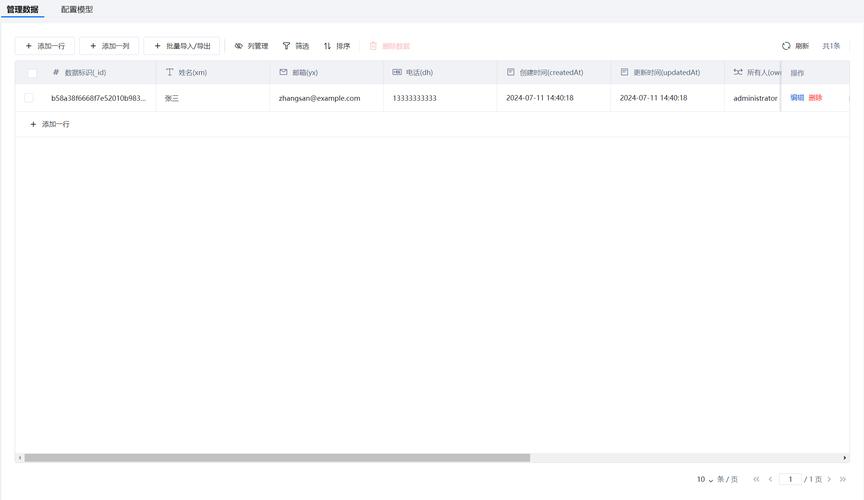Click the text-type icon beside 姓名(xm)
The height and width of the screenshot is (500, 864).
169,72
